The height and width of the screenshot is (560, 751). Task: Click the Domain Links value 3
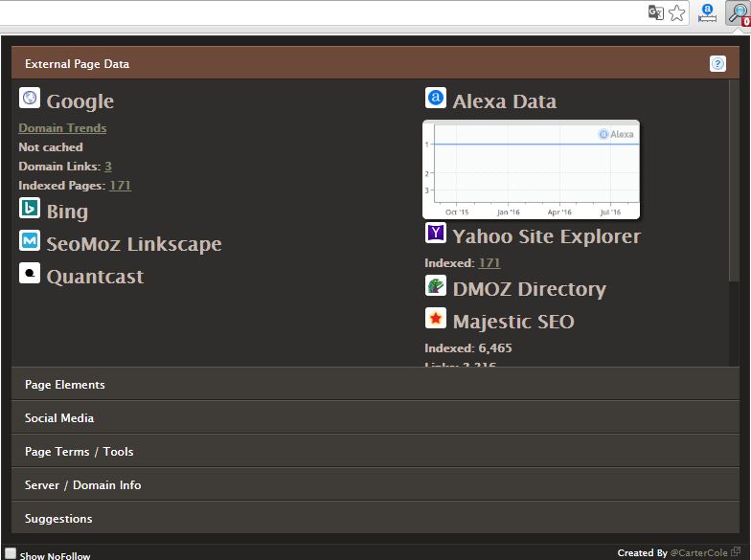[108, 167]
